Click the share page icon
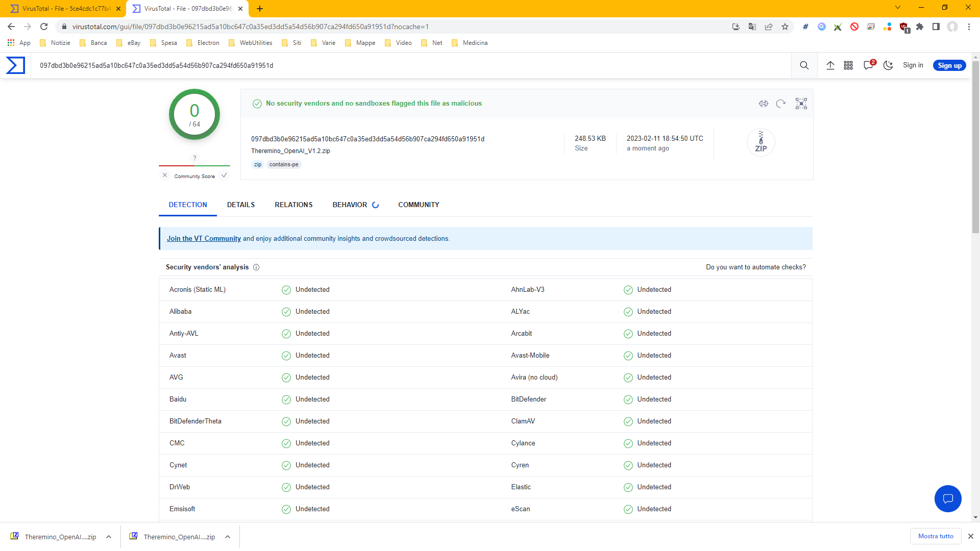980x551 pixels. (769, 27)
